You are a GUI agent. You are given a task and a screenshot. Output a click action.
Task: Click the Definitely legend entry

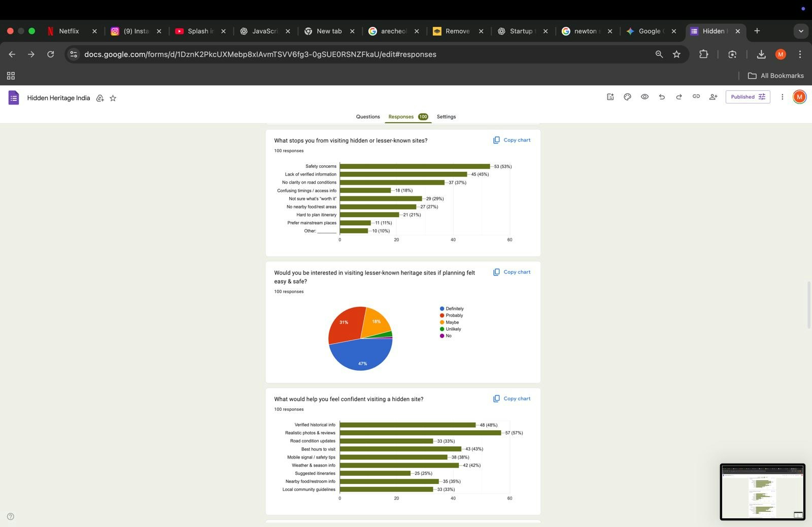pos(452,308)
